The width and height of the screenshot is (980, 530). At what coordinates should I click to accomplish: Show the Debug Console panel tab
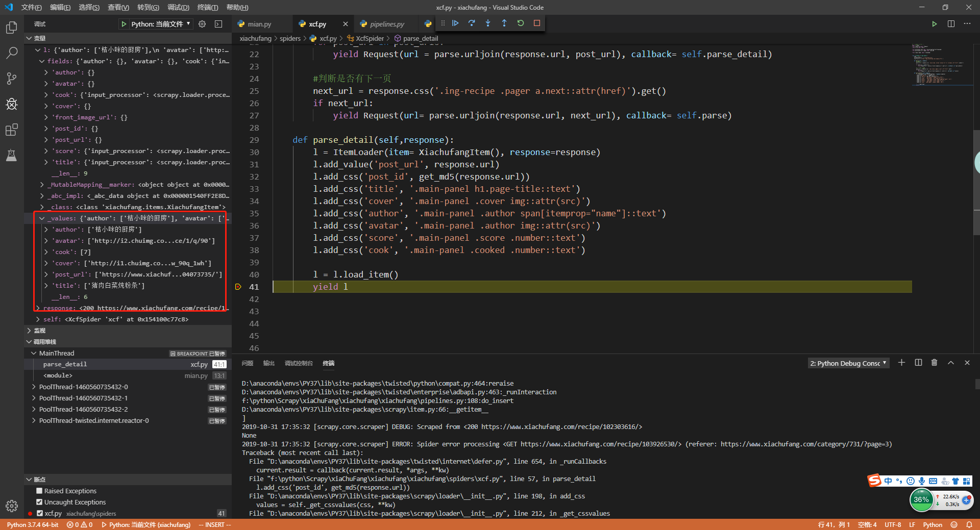click(x=299, y=363)
